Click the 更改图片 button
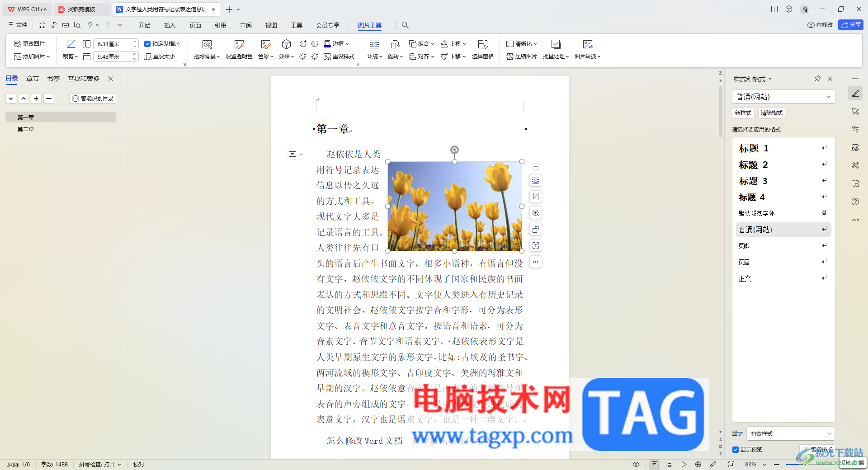The image size is (868, 470). pyautogui.click(x=29, y=44)
